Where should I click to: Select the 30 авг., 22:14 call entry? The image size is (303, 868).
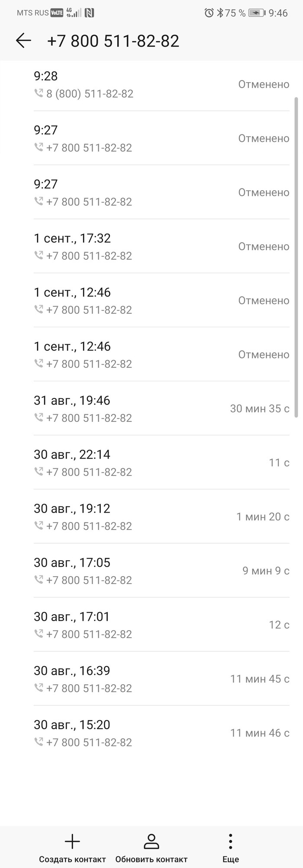click(x=161, y=463)
